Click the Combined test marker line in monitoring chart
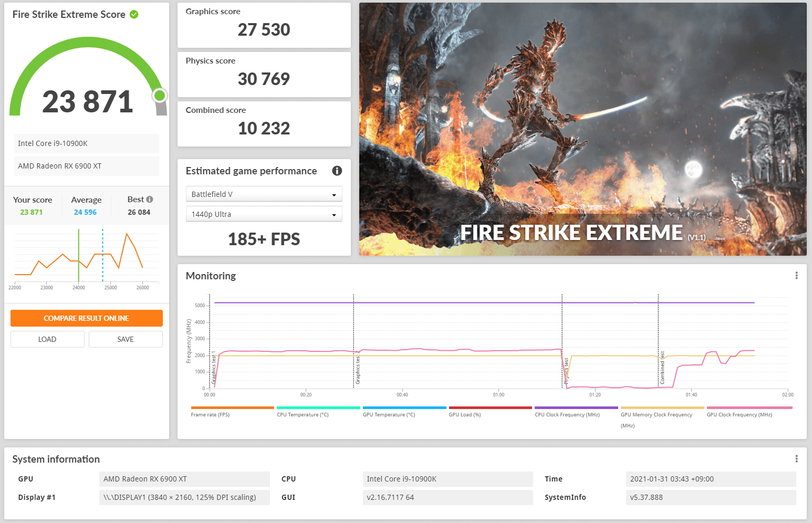Screen dimensions: 812x523 [658, 341]
